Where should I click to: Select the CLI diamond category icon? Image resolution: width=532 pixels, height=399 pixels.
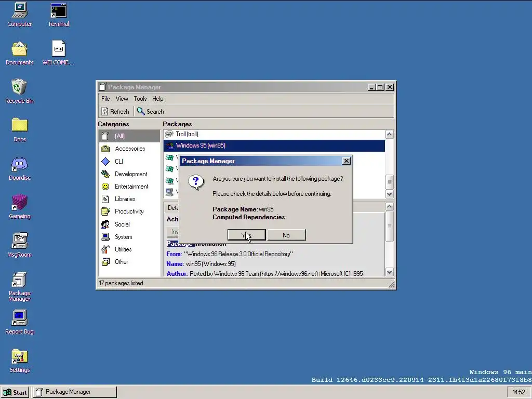coord(105,161)
